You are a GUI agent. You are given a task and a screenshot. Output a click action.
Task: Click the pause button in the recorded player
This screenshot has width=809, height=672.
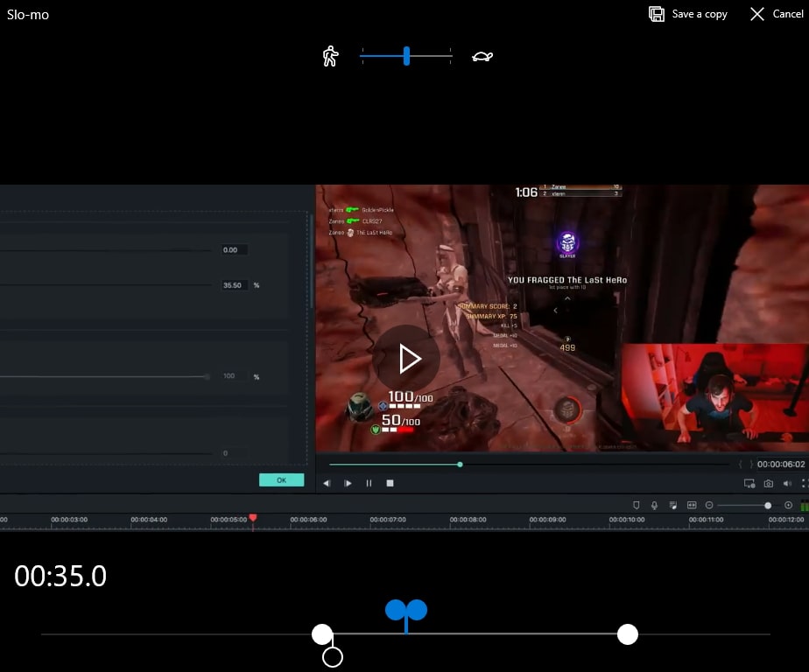click(x=369, y=483)
